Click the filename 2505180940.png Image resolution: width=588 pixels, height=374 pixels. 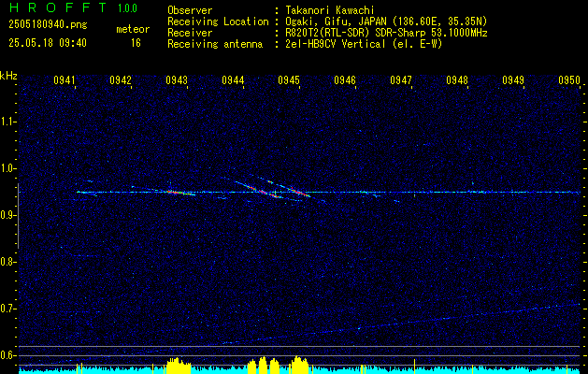[x=48, y=24]
